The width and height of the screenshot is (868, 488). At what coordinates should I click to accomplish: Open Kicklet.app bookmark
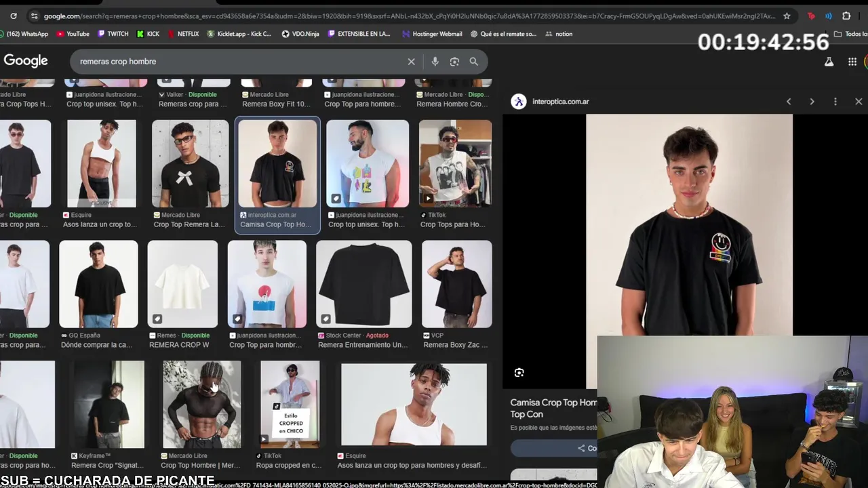pyautogui.click(x=239, y=34)
